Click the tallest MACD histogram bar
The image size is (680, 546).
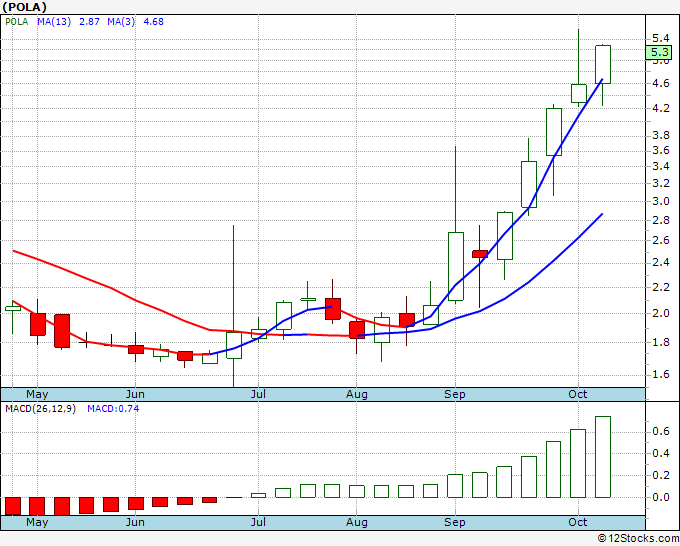point(603,456)
